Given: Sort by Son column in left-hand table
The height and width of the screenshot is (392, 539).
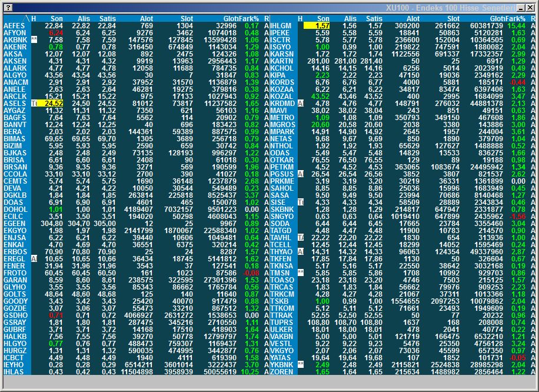Looking at the screenshot, I should click(56, 19).
